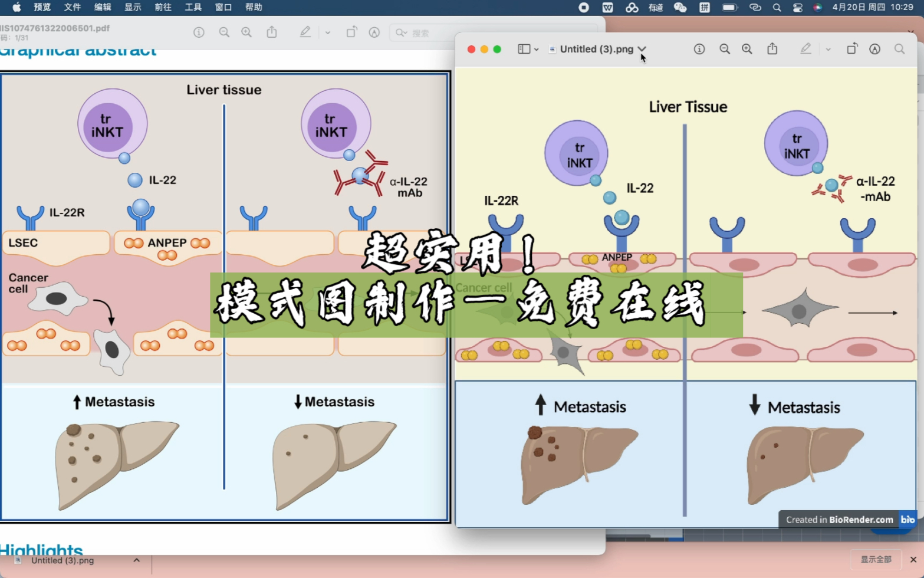The width and height of the screenshot is (924, 578).
Task: Close the download bar
Action: point(913,559)
